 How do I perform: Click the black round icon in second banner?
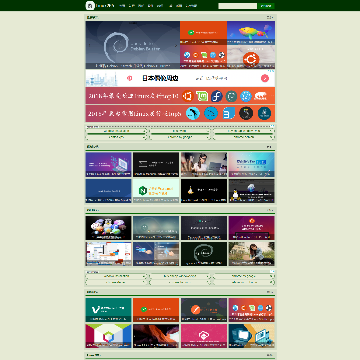click(x=246, y=113)
